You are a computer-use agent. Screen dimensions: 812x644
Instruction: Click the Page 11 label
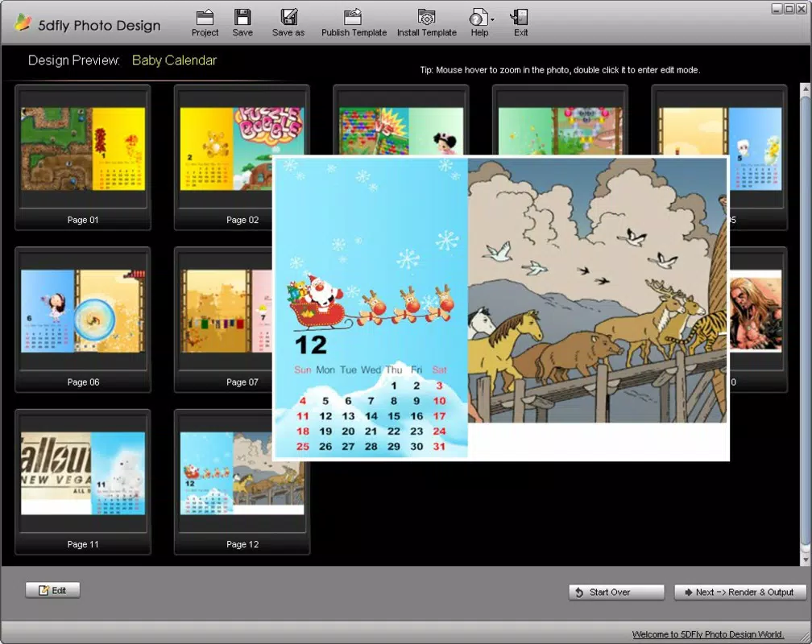(x=83, y=545)
